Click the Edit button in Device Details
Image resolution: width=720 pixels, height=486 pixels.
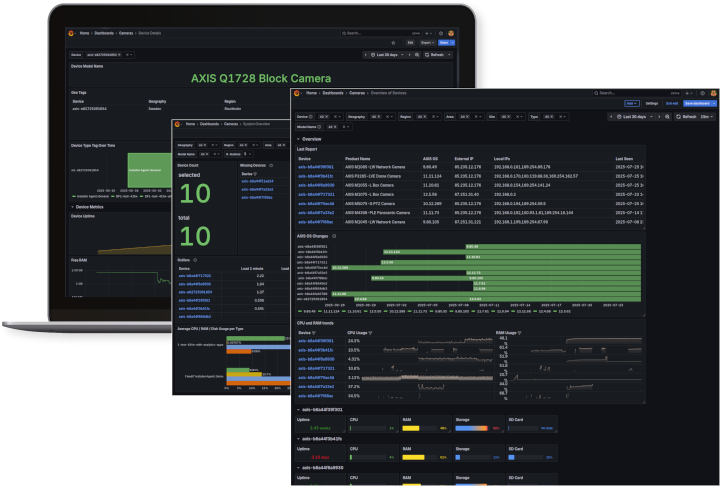click(410, 43)
